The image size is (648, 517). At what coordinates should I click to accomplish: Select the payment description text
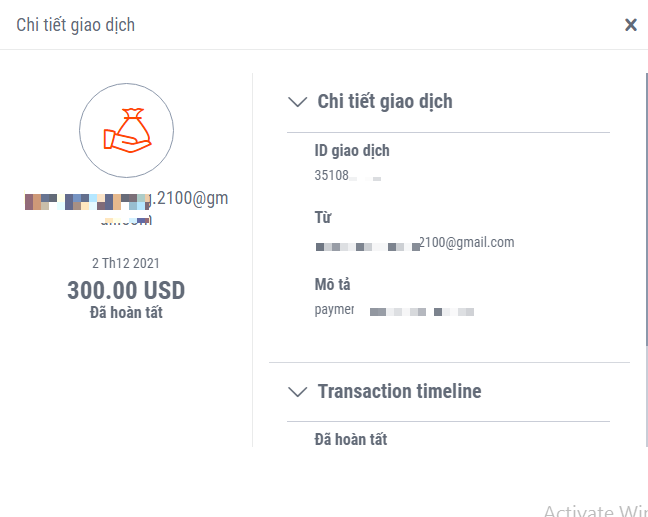point(394,310)
